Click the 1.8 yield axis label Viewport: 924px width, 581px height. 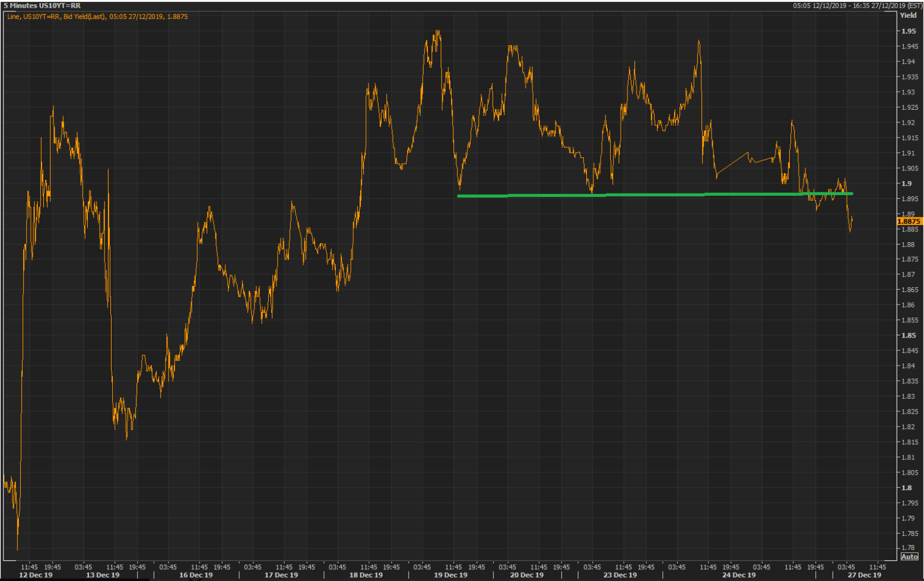click(x=906, y=488)
